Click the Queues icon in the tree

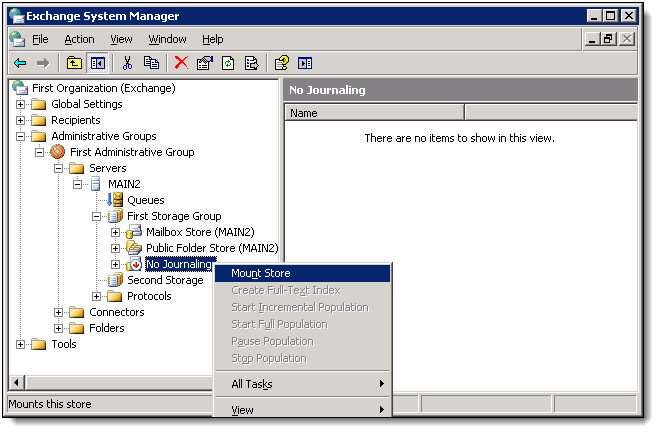point(115,199)
